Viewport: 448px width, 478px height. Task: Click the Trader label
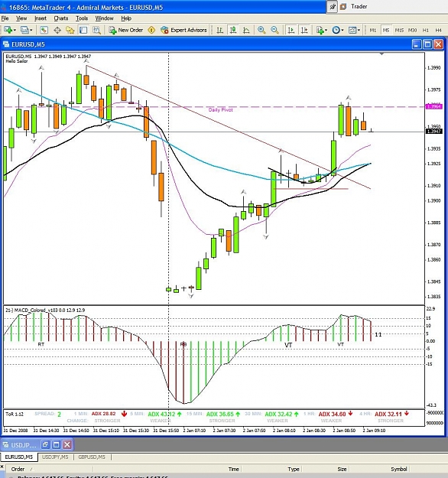[x=359, y=6]
